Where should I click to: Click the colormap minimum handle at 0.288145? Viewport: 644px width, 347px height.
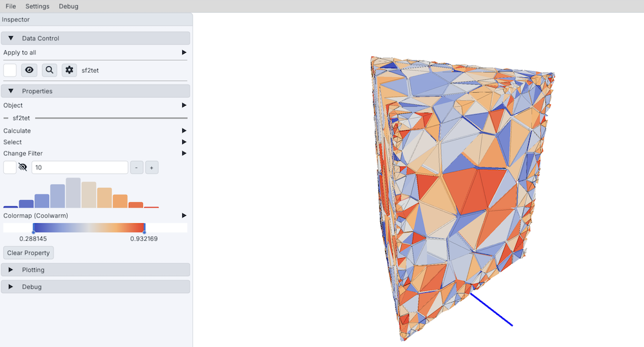point(33,232)
